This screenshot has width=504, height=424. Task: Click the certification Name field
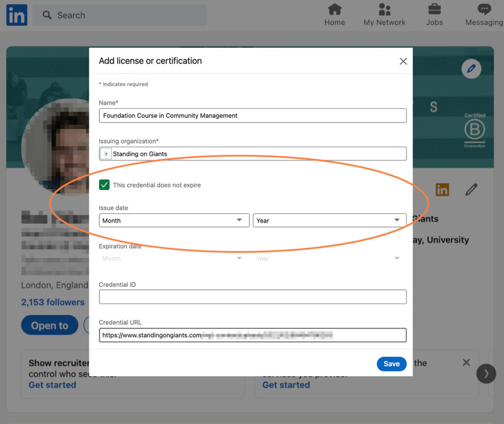[252, 116]
